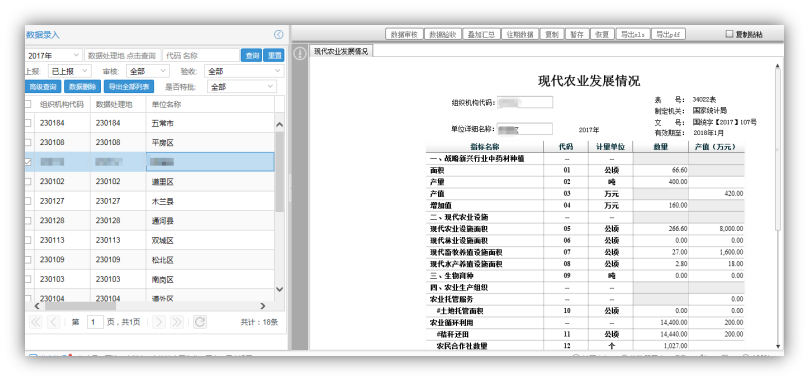810x382 pixels.
Task: Toggle the select-all checkbox in table header
Action: 27,104
